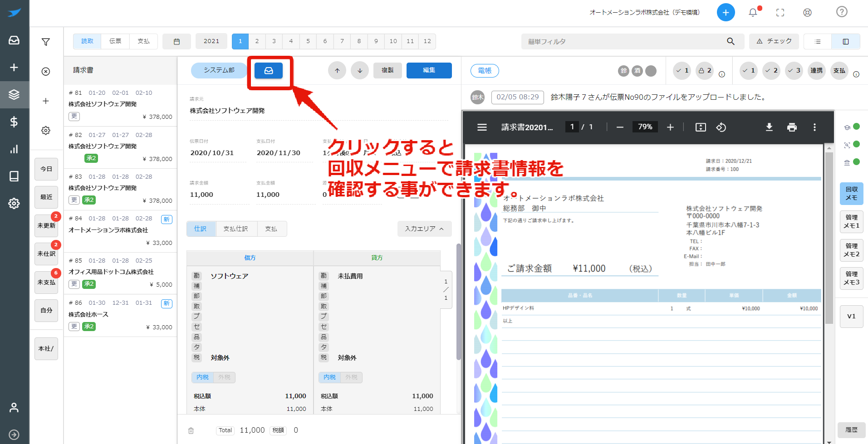868x444 pixels.
Task: Open PDF viewer hamburger menu
Action: tap(482, 127)
